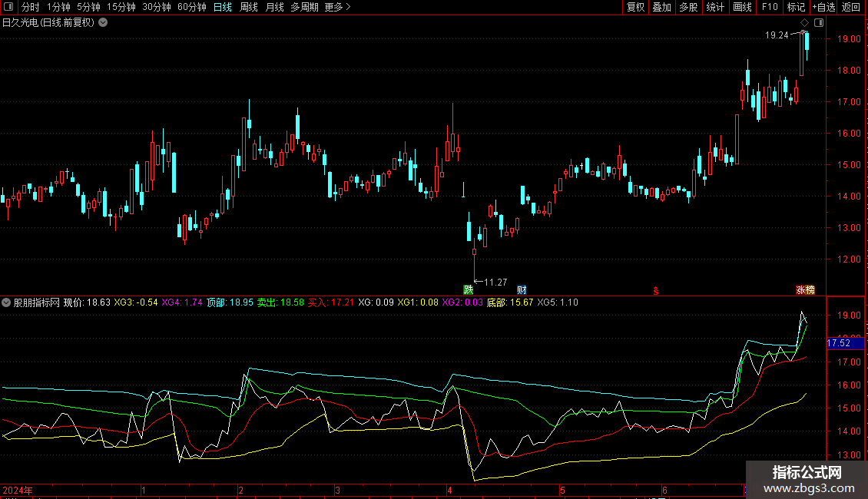
Task: Click month 2 marker on time axis
Action: [x=240, y=490]
